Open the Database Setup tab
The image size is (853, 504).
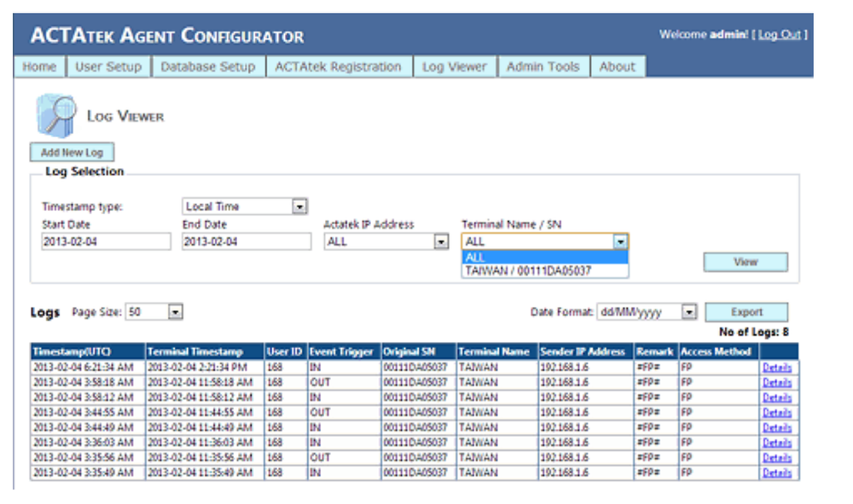(x=208, y=67)
